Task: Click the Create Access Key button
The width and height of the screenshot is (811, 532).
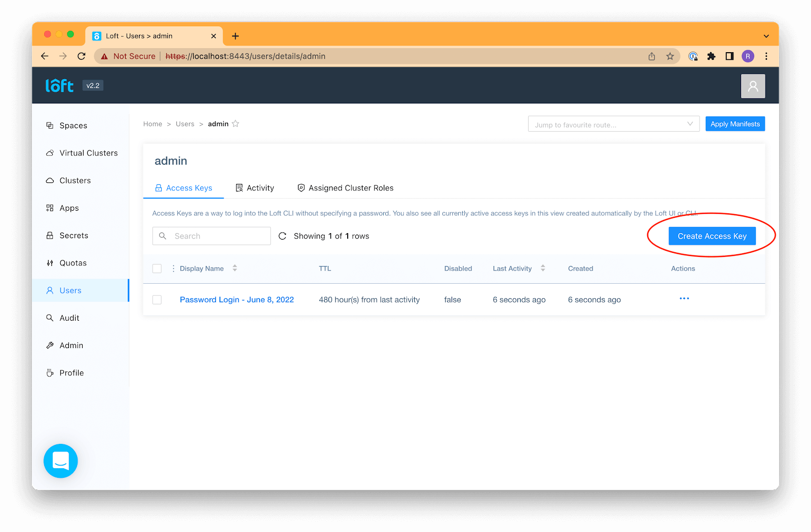Action: coord(712,236)
